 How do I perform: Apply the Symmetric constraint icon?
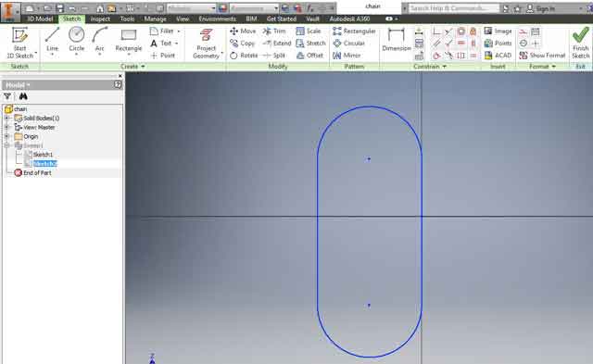pyautogui.click(x=461, y=56)
